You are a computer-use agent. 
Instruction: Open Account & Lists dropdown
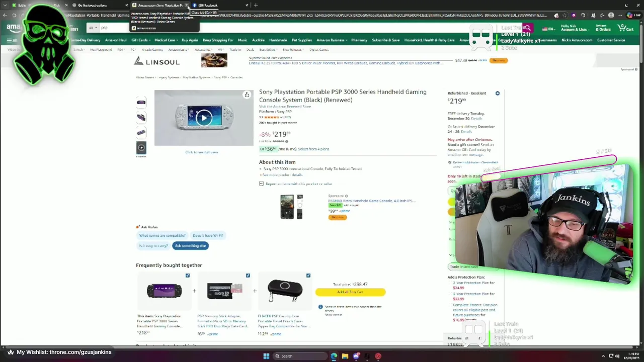(x=574, y=28)
